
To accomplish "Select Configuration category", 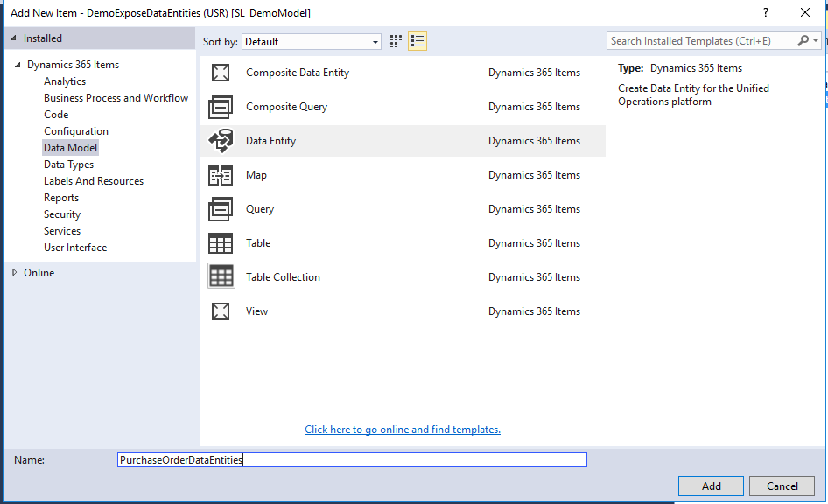I will pyautogui.click(x=75, y=131).
